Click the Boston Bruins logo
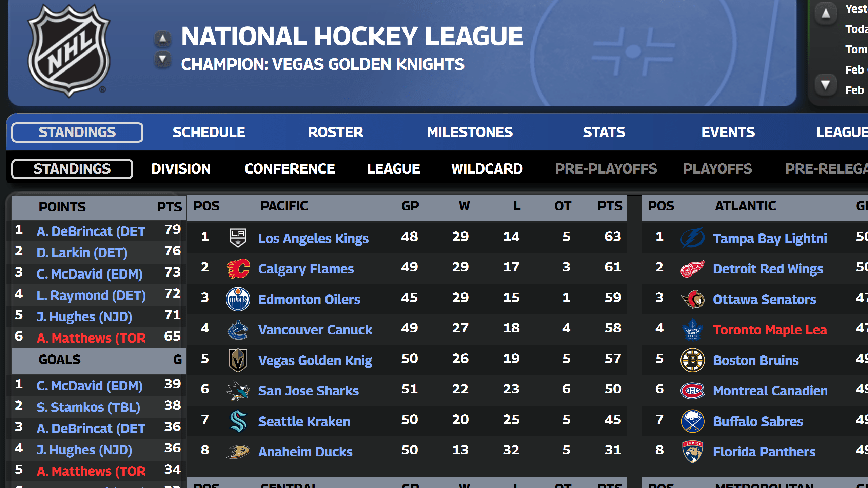Viewport: 868px width, 488px height. point(692,360)
